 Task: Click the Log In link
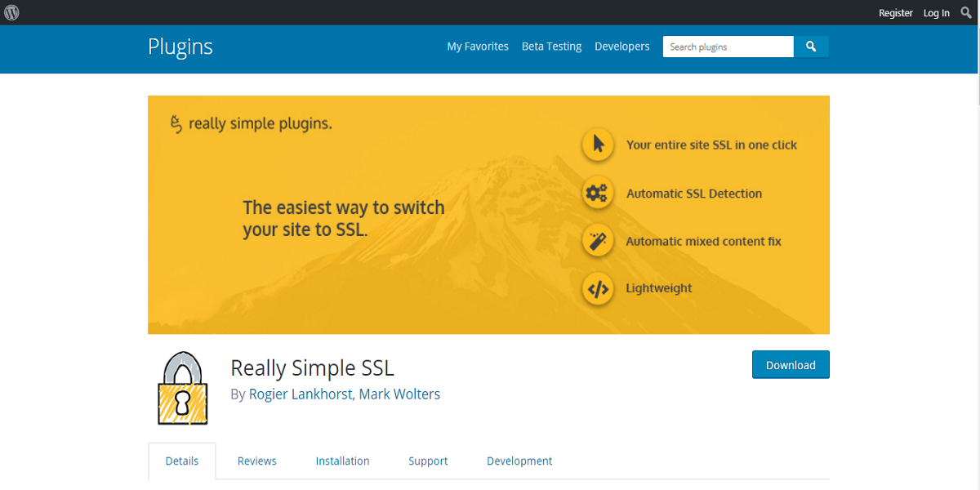coord(937,12)
